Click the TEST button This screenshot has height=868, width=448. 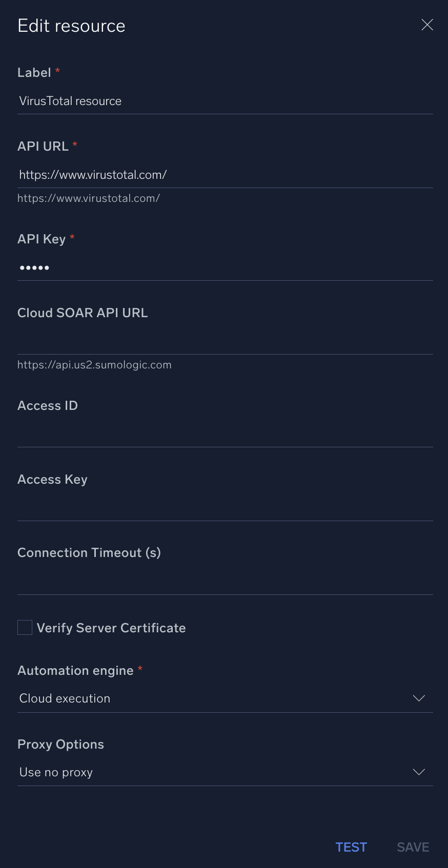pos(351,847)
